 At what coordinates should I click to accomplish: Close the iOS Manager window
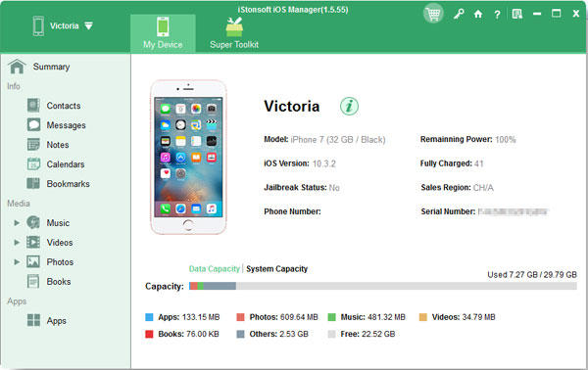point(575,14)
